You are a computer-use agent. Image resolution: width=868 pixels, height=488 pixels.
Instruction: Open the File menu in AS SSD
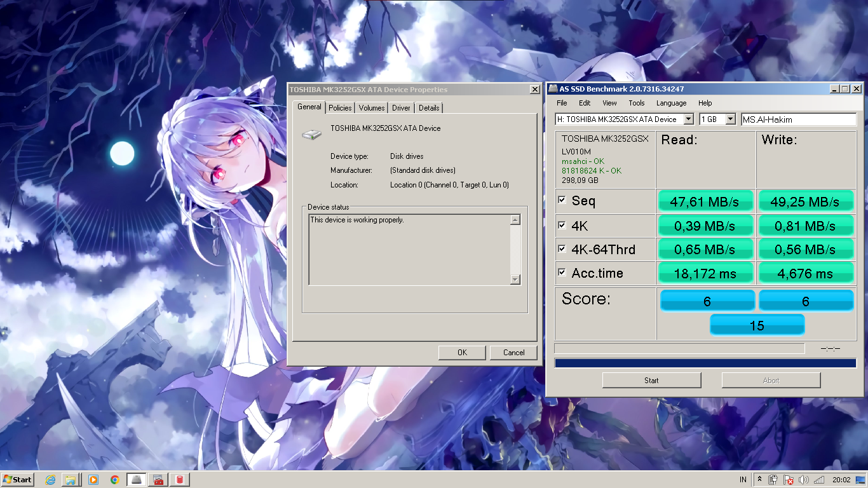[562, 103]
